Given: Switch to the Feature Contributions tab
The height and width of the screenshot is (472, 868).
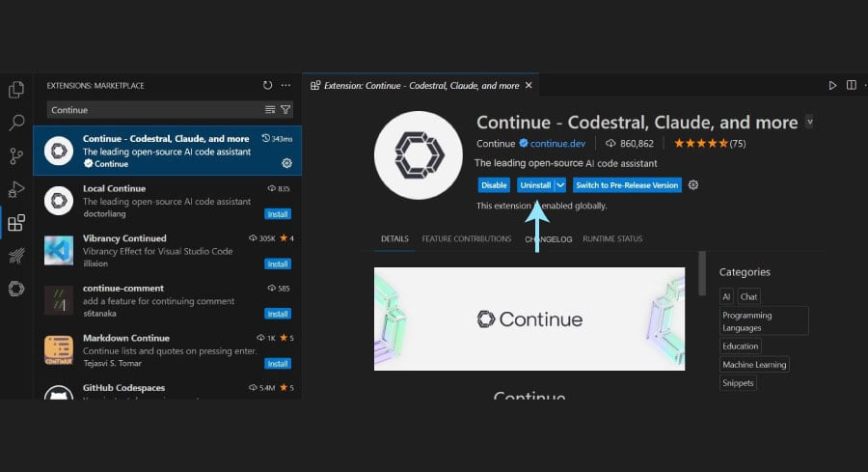Looking at the screenshot, I should point(467,238).
